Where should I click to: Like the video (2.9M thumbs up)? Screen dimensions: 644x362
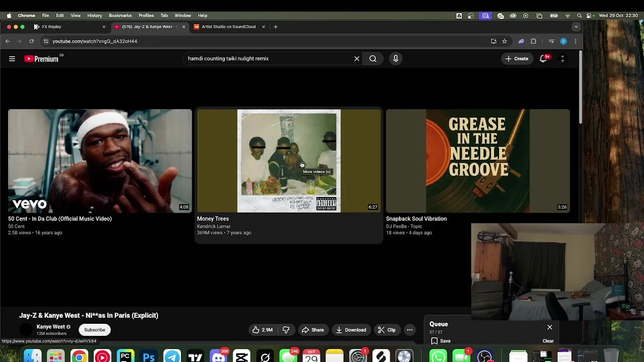point(263,330)
